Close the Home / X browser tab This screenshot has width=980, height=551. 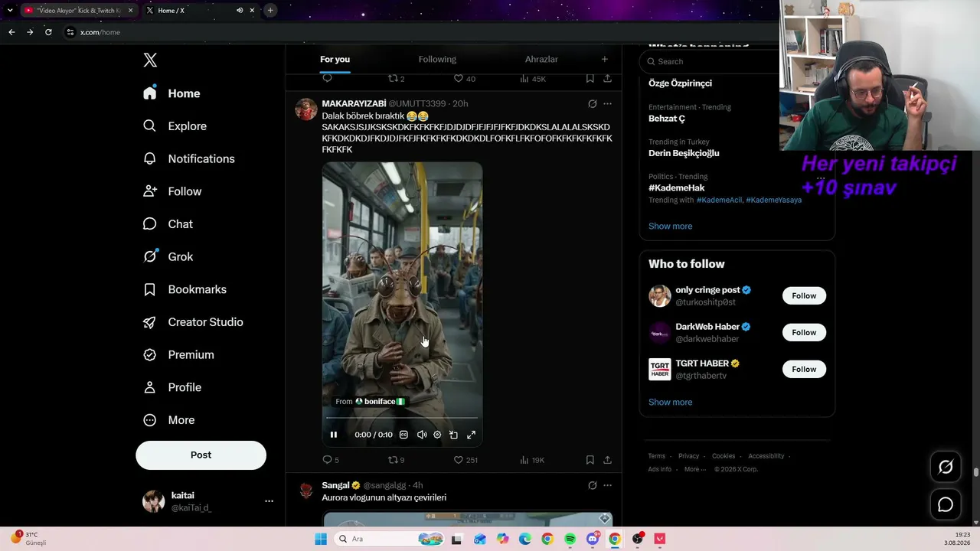[252, 10]
